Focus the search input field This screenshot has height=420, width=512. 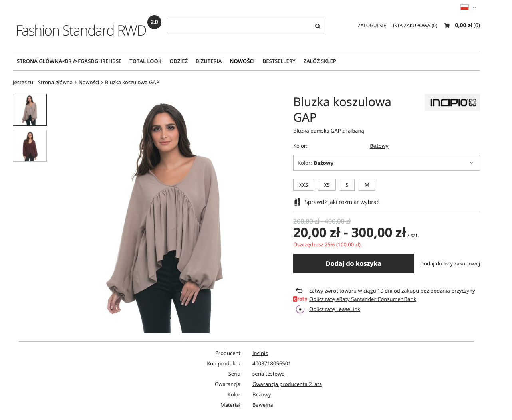coord(242,26)
